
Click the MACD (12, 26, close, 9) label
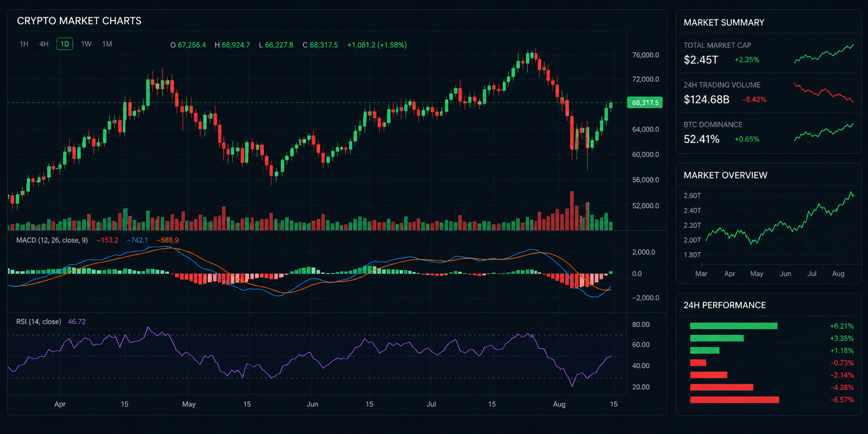[x=52, y=240]
